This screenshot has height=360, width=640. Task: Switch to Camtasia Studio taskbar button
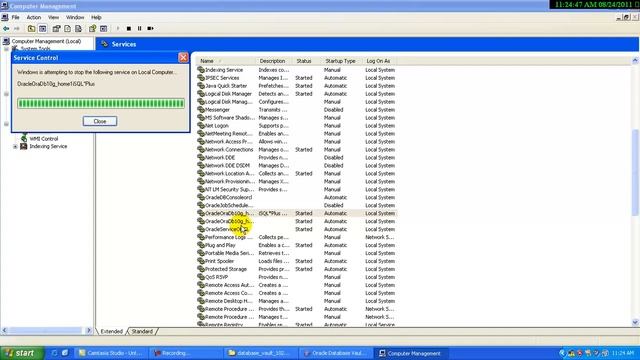click(x=111, y=353)
